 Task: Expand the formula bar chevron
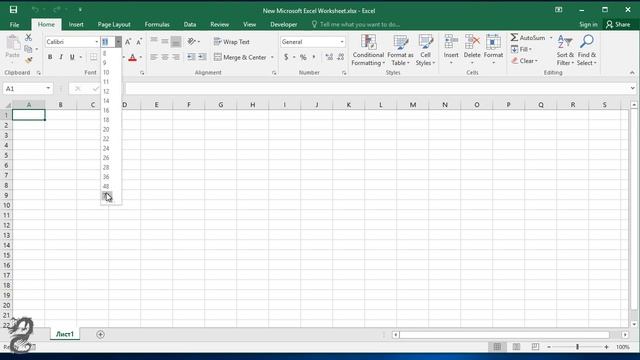(x=632, y=88)
